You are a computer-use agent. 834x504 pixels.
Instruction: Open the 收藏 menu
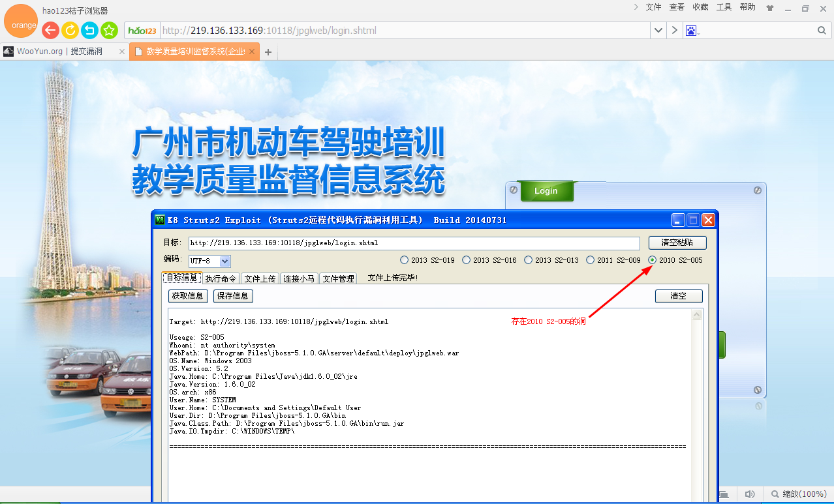[700, 7]
